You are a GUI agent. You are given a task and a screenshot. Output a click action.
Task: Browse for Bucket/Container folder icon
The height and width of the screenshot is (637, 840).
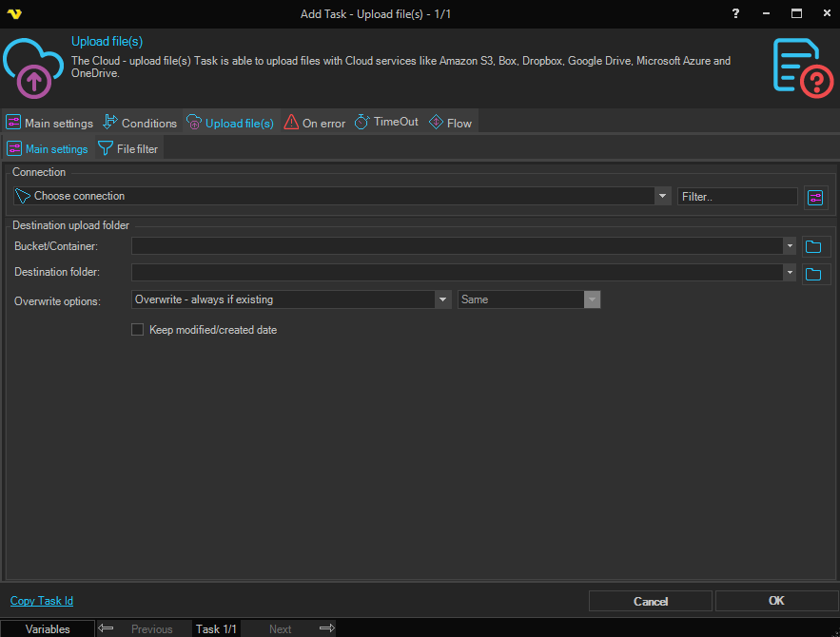pyautogui.click(x=812, y=246)
